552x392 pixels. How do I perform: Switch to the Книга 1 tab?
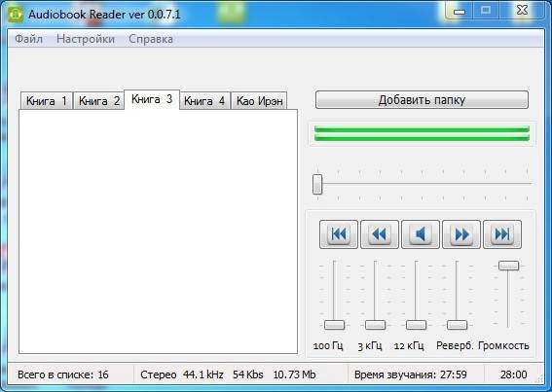[47, 101]
